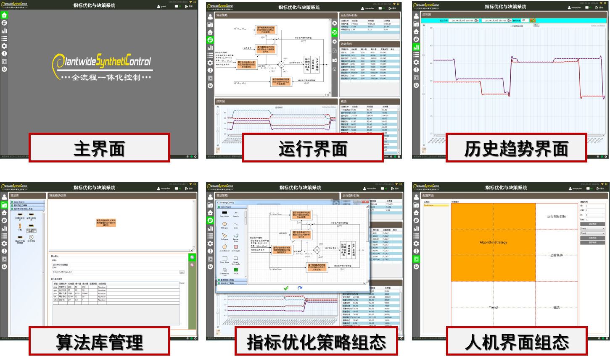Select the gear settings icon in the main interface sidebar
610x364 pixels.
[x=4, y=46]
